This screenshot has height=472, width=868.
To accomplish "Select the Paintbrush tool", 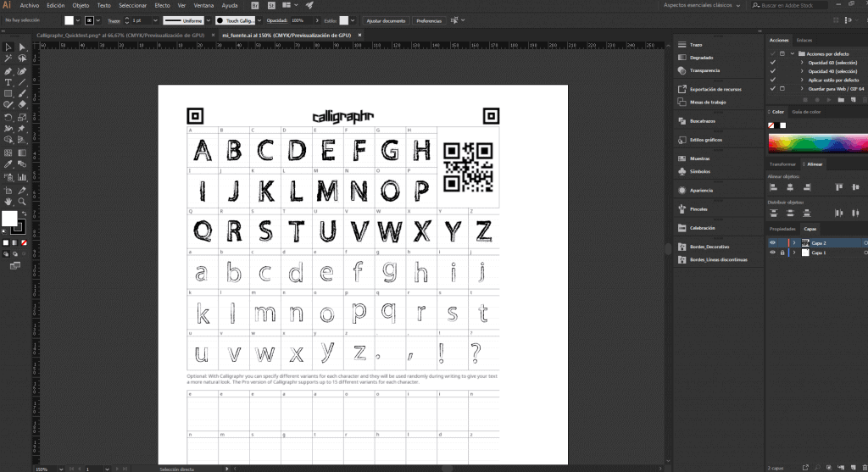I will [22, 93].
